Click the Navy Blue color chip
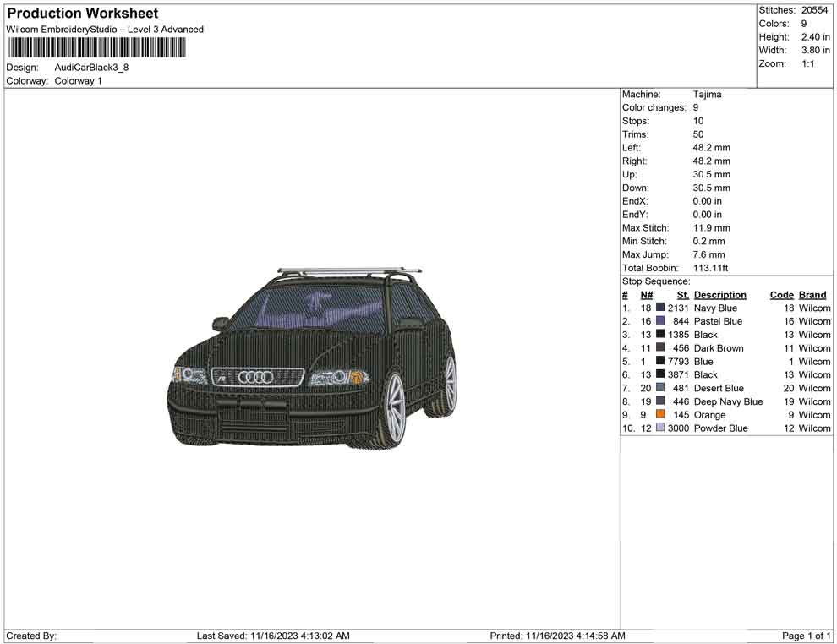The height and width of the screenshot is (644, 837). click(x=659, y=308)
